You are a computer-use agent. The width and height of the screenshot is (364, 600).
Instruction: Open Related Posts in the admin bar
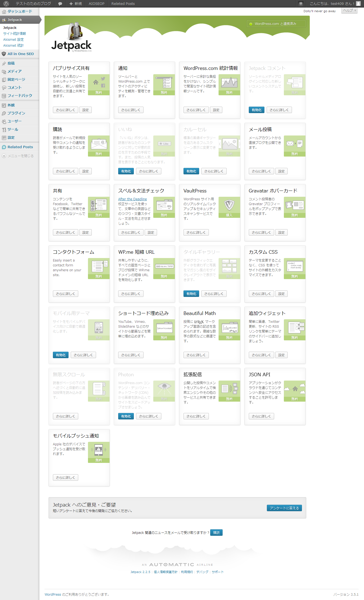123,4
